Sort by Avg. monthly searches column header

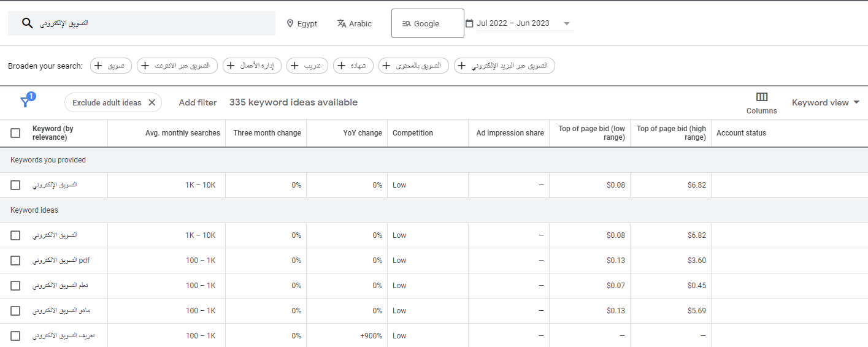[x=182, y=133]
